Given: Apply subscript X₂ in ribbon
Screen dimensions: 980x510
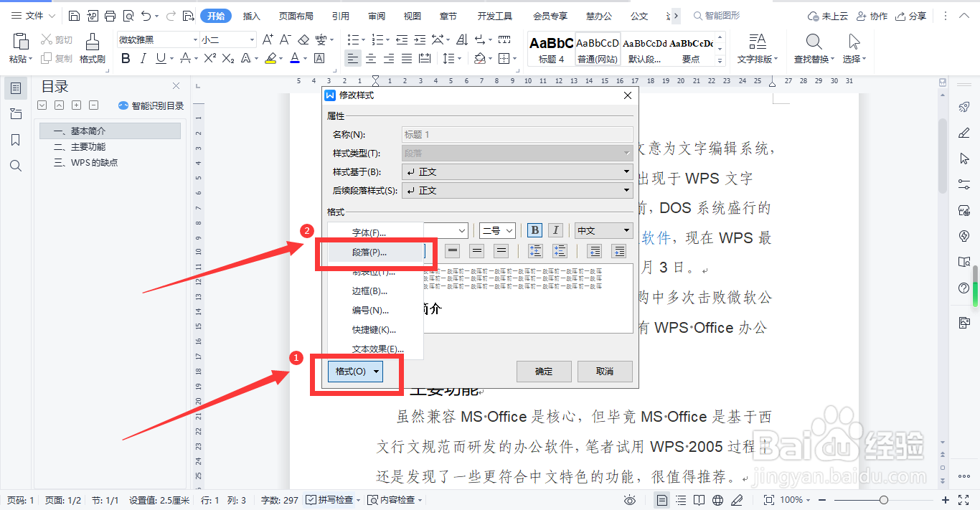Looking at the screenshot, I should [230, 58].
